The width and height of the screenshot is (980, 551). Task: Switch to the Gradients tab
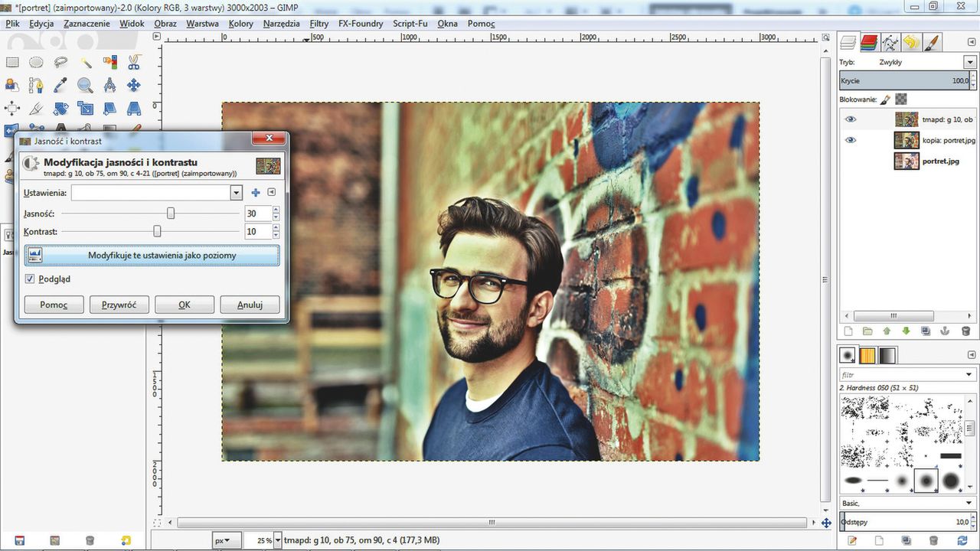tap(887, 356)
